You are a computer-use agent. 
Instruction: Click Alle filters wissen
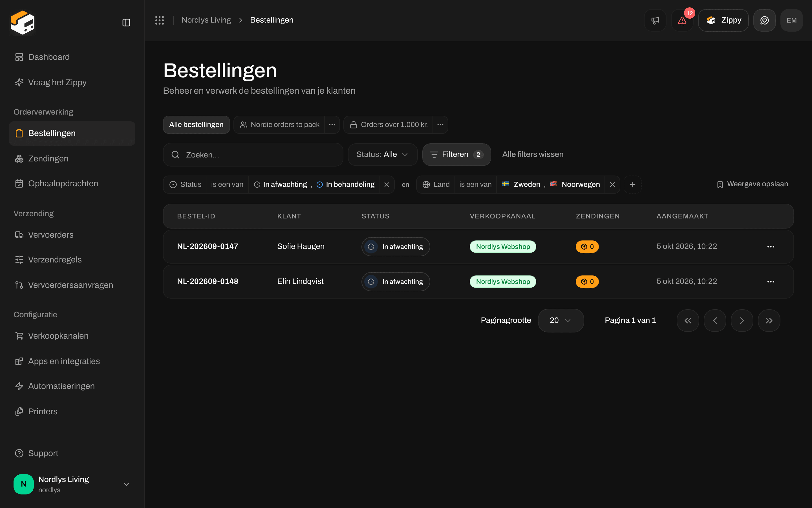pos(533,155)
